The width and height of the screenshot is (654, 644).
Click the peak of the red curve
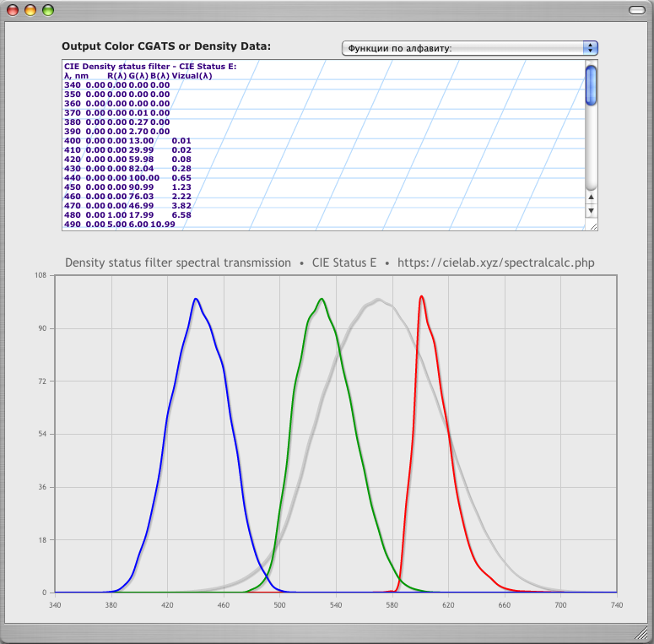421,296
